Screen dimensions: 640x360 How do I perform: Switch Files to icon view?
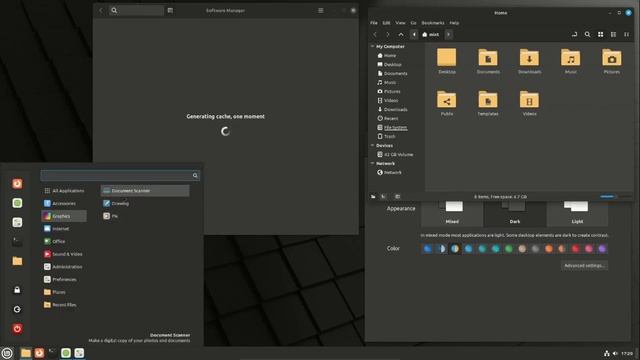[600, 35]
